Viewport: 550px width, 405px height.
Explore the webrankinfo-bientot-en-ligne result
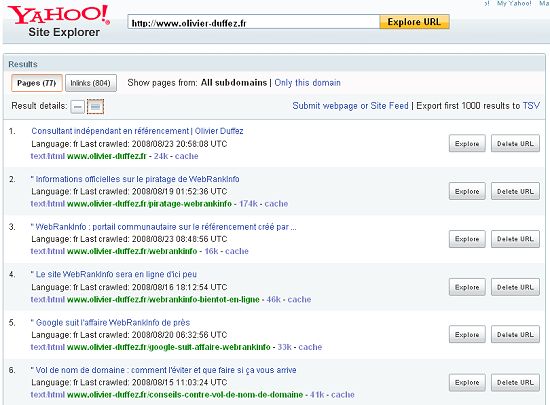click(x=467, y=287)
